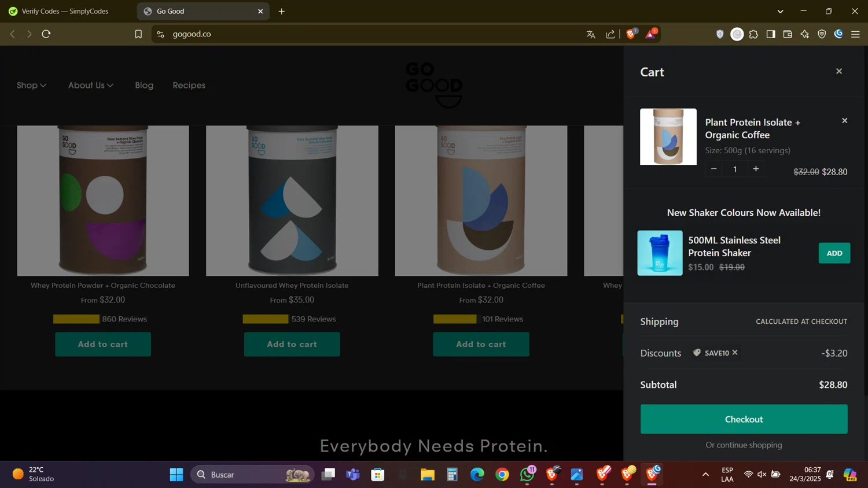The image size is (868, 488).
Task: Open Brave VPN shield icon
Action: click(822, 34)
